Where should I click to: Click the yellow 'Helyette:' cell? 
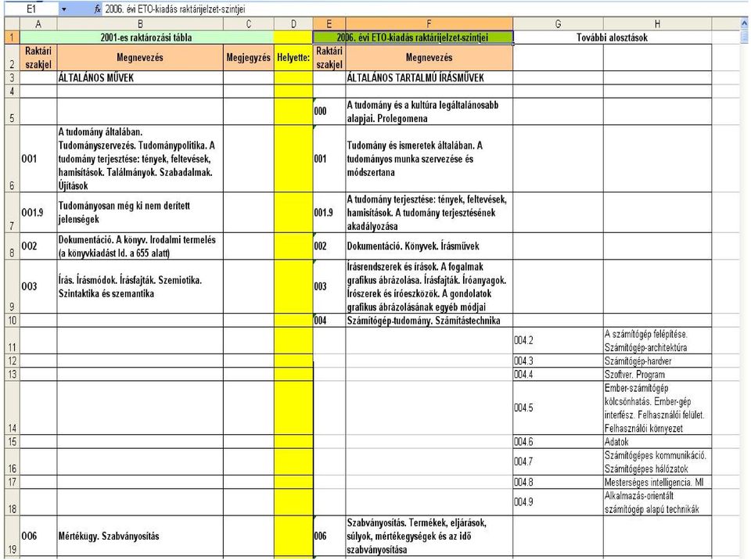293,57
